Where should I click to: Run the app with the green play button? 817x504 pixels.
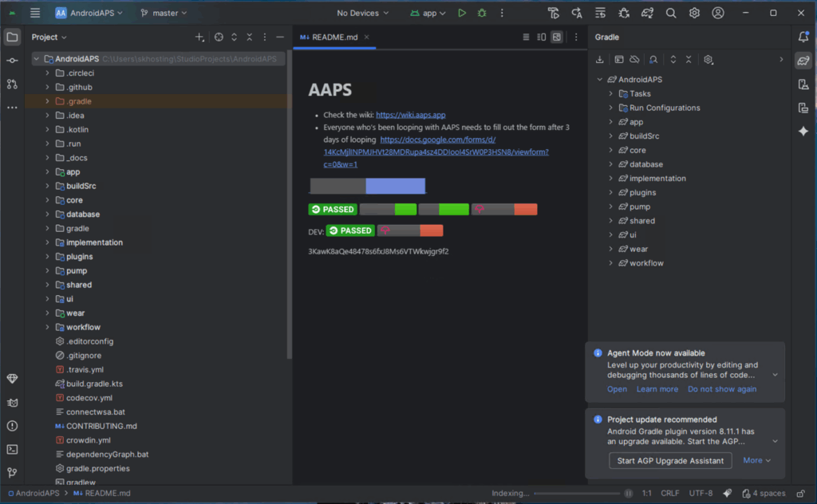pos(462,13)
